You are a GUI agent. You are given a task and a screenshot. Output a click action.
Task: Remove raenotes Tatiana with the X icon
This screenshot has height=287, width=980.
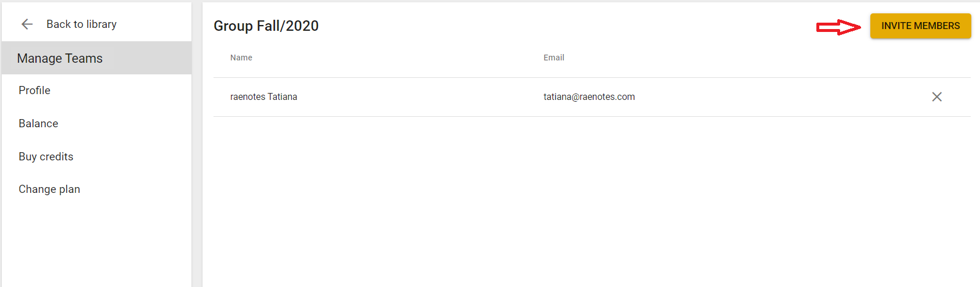pyautogui.click(x=936, y=97)
